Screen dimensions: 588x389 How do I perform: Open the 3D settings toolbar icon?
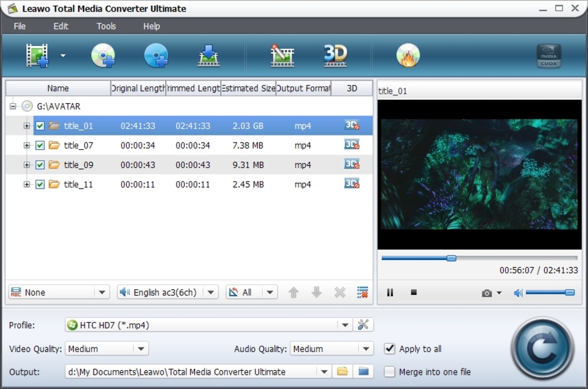[335, 56]
